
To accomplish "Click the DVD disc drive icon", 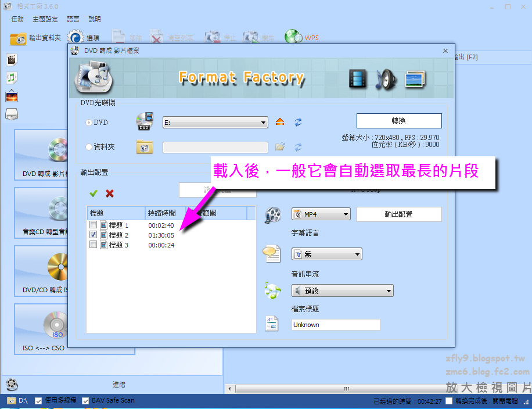I will [145, 121].
